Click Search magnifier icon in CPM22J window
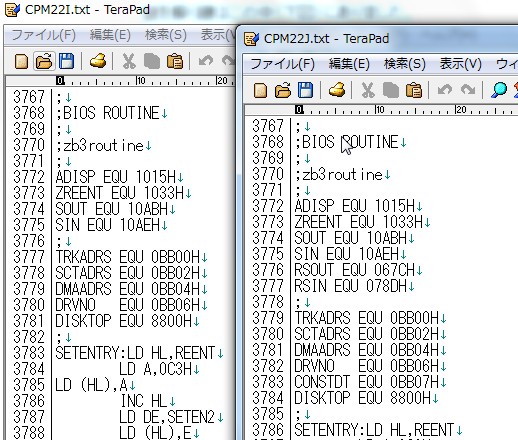This screenshot has height=440, width=518. [499, 90]
